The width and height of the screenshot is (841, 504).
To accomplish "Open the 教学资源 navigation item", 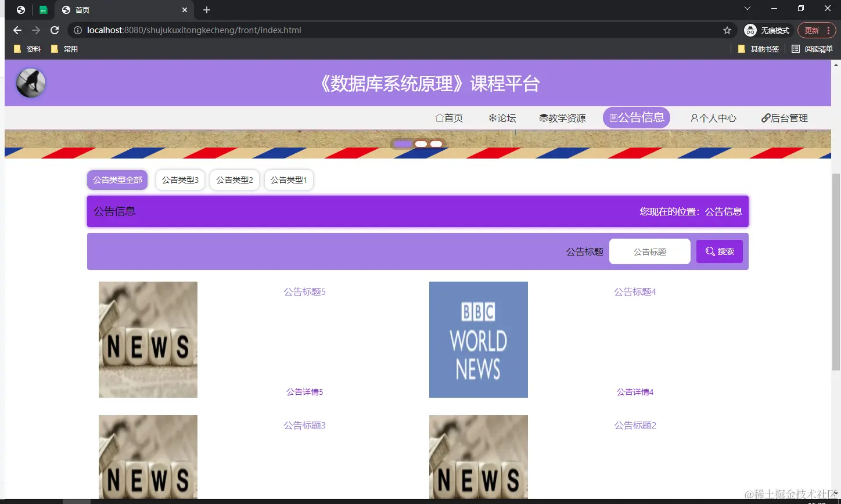I will click(562, 118).
